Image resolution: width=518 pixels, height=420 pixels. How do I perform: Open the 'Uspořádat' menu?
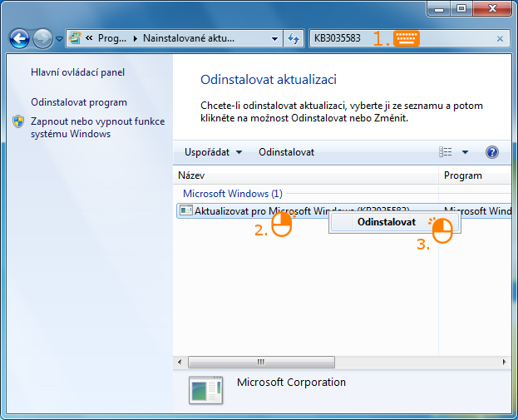[213, 152]
